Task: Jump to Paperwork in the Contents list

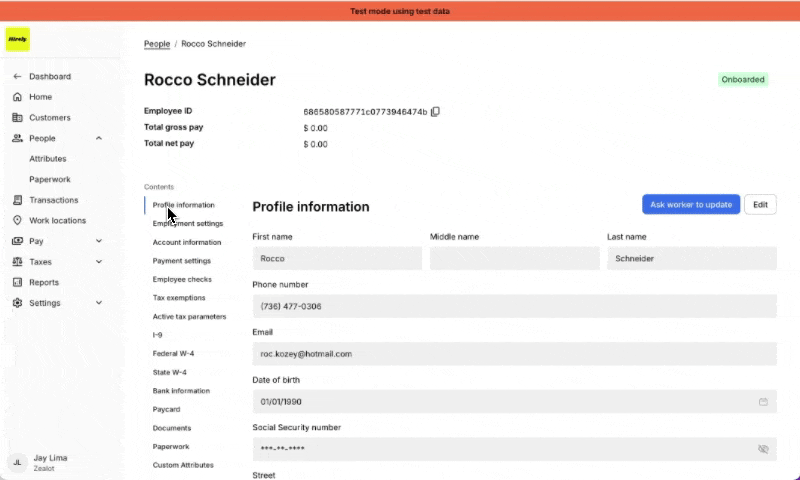Action: (x=171, y=447)
